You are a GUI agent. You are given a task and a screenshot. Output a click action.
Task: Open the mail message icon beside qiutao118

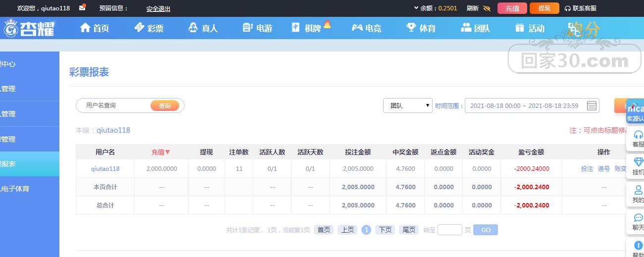point(83,7)
